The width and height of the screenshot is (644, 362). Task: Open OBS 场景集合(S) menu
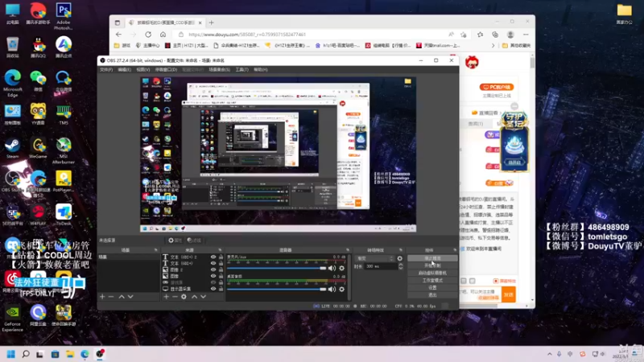[219, 70]
